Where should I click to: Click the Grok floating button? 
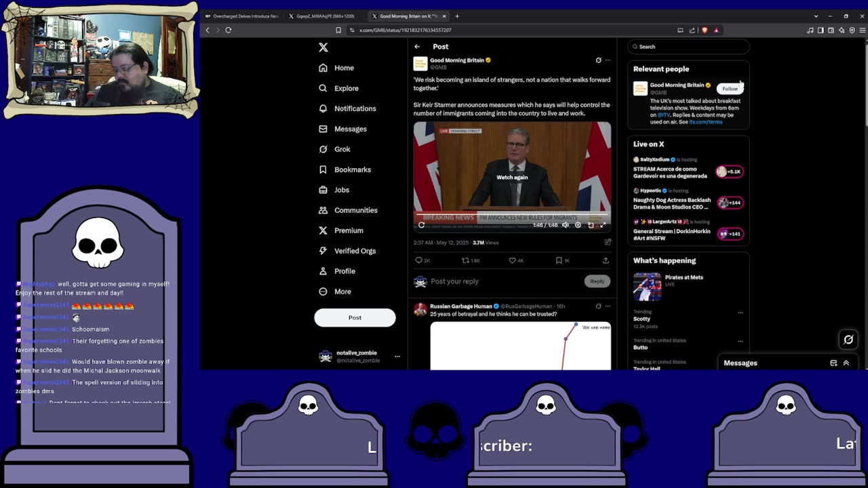[x=848, y=340]
